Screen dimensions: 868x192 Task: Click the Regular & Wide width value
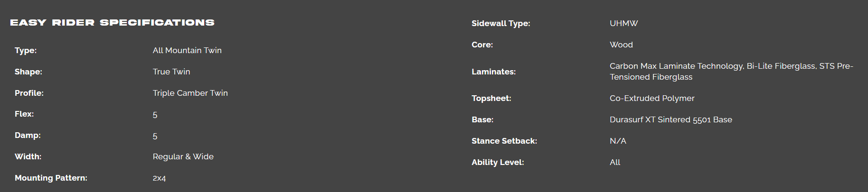coord(183,156)
